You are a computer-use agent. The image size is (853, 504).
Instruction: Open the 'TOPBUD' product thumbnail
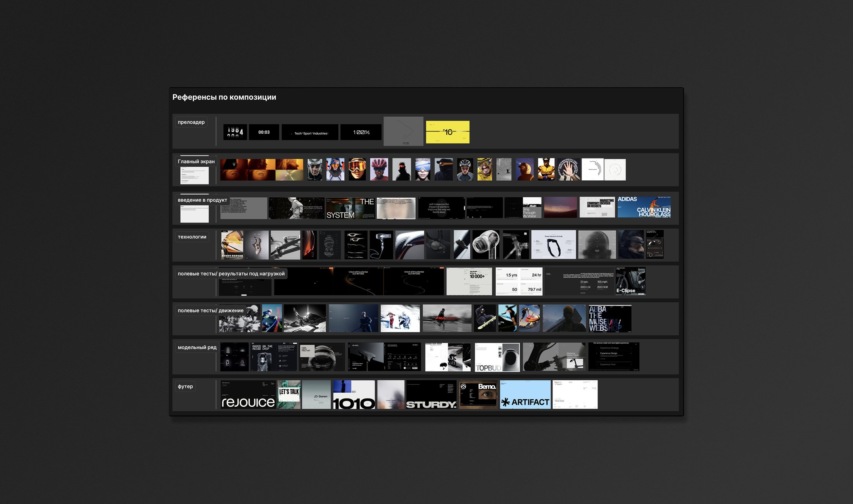pos(497,357)
